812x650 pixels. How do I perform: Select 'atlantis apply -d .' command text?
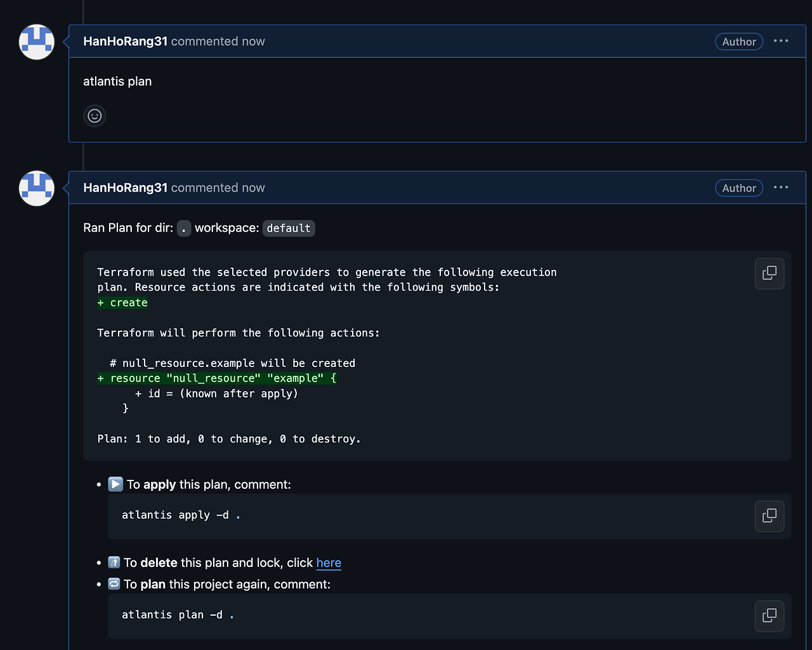(181, 515)
